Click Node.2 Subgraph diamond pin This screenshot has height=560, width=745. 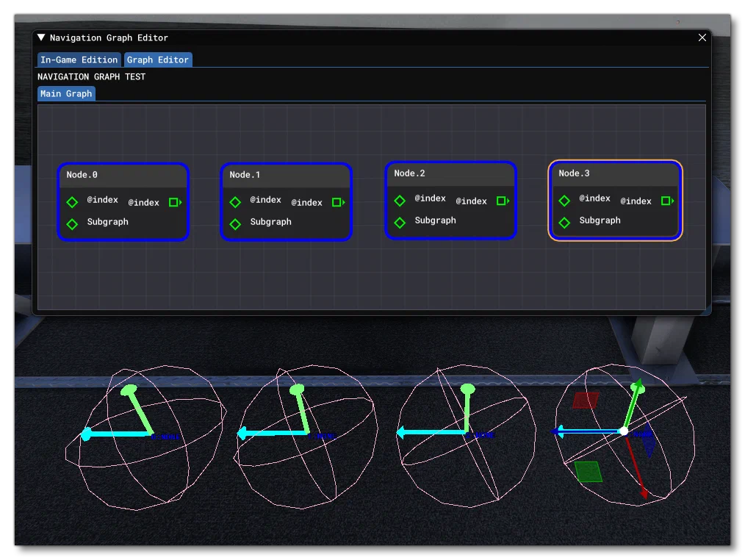(x=400, y=223)
